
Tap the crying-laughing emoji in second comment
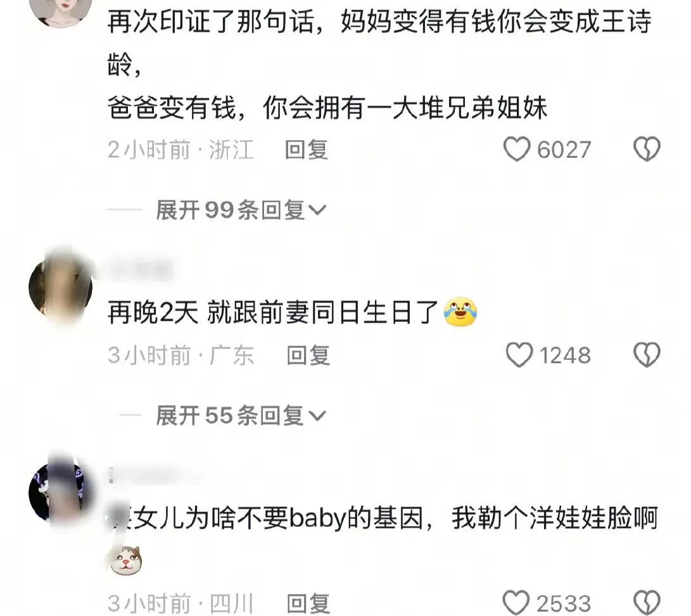460,312
